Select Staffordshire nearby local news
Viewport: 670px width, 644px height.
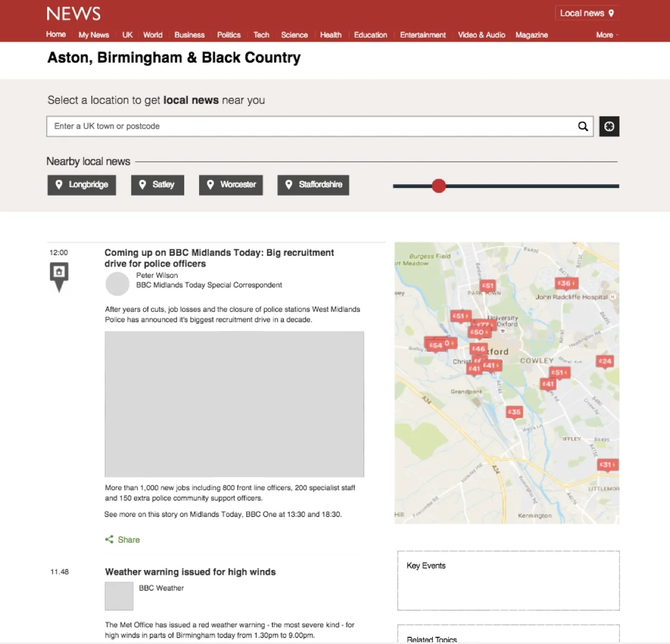pos(313,185)
